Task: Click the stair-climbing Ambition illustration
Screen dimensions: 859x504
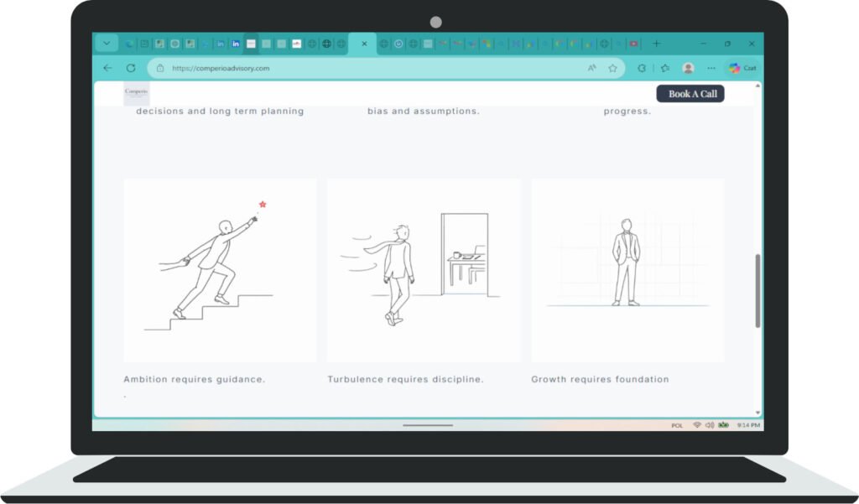Action: (220, 269)
